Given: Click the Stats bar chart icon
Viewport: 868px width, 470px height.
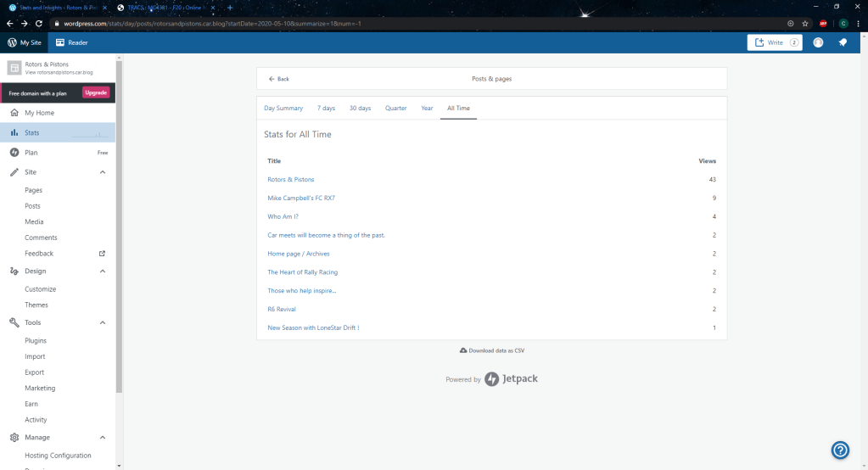Looking at the screenshot, I should coord(14,133).
